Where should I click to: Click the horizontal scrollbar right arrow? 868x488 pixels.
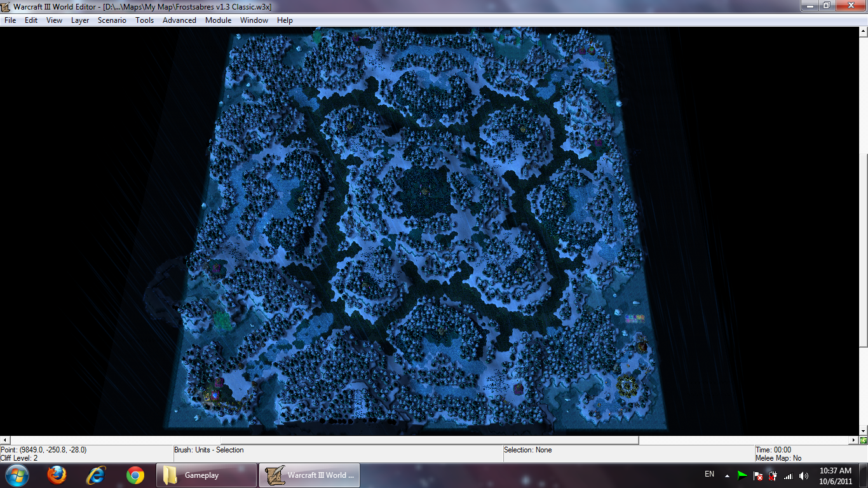[x=853, y=440]
